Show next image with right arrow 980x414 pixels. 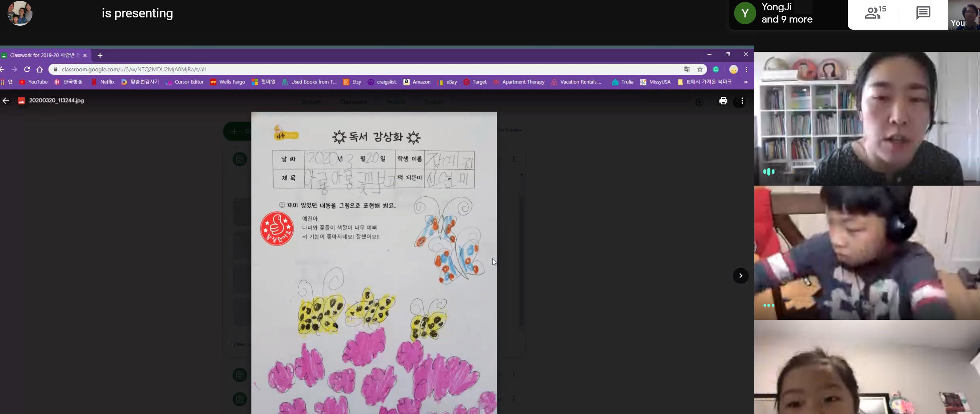point(740,275)
